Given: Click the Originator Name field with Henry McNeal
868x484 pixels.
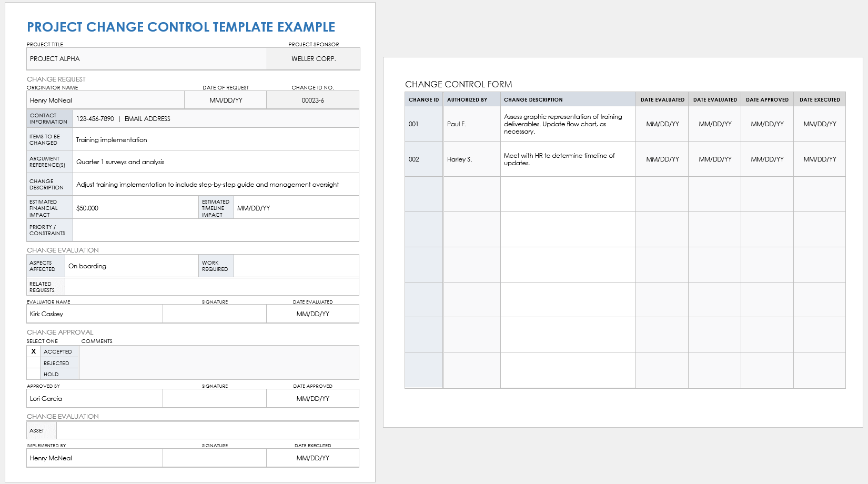Looking at the screenshot, I should tap(105, 100).
